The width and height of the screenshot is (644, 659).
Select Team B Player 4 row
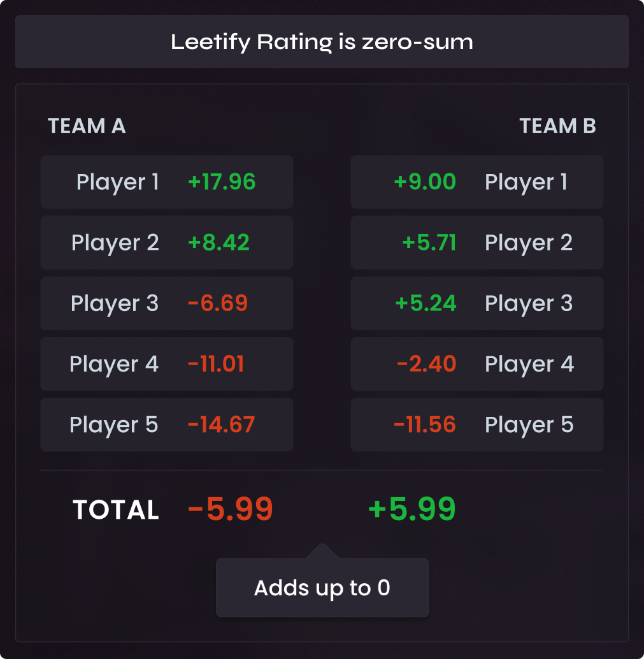pyautogui.click(x=476, y=364)
